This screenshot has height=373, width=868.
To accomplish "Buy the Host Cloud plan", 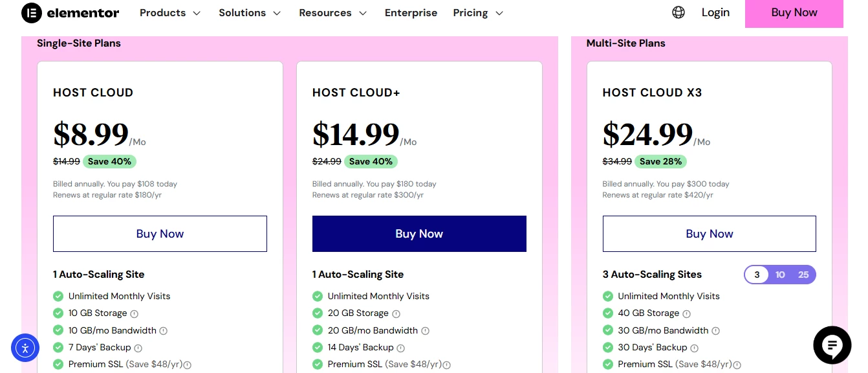I will 160,234.
